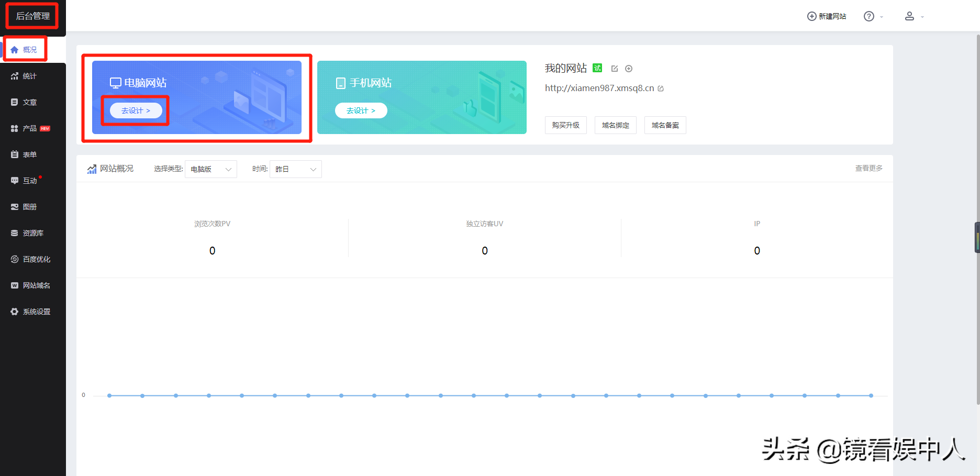Click the 产品 grid icon in sidebar
This screenshot has width=980, height=476.
15,128
